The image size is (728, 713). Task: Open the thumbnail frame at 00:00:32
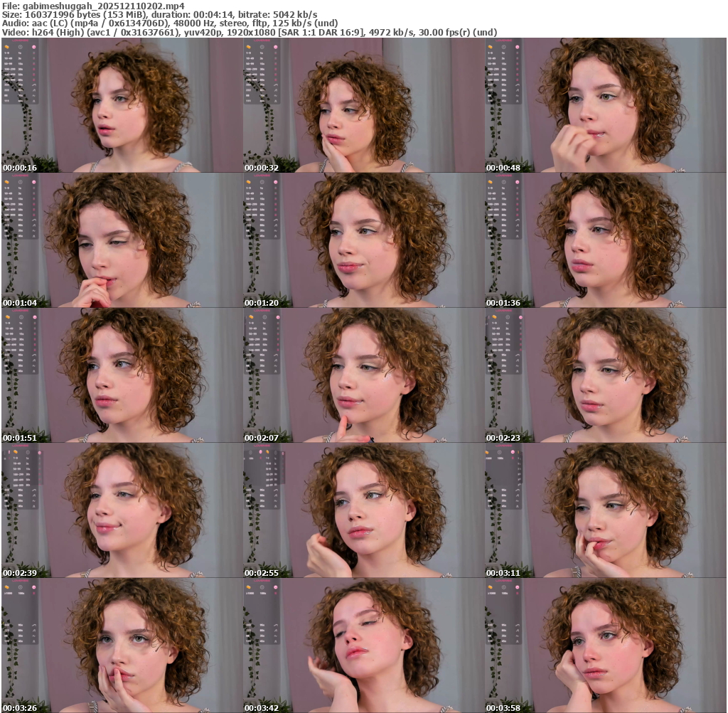364,105
